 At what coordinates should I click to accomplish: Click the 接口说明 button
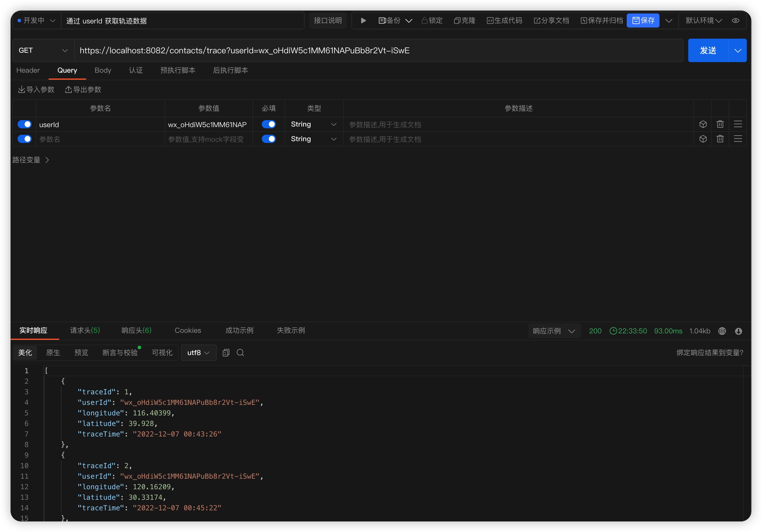(x=328, y=21)
